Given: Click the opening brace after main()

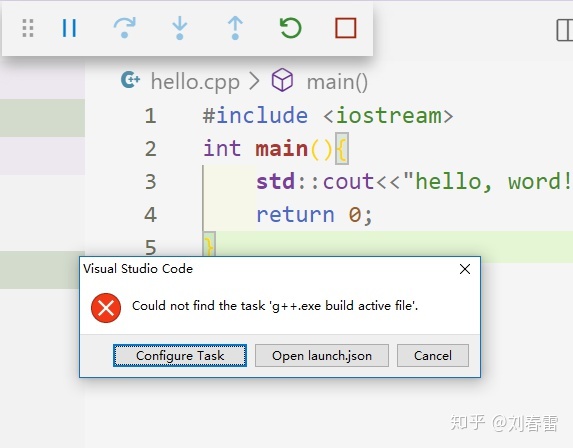Looking at the screenshot, I should pyautogui.click(x=342, y=148).
